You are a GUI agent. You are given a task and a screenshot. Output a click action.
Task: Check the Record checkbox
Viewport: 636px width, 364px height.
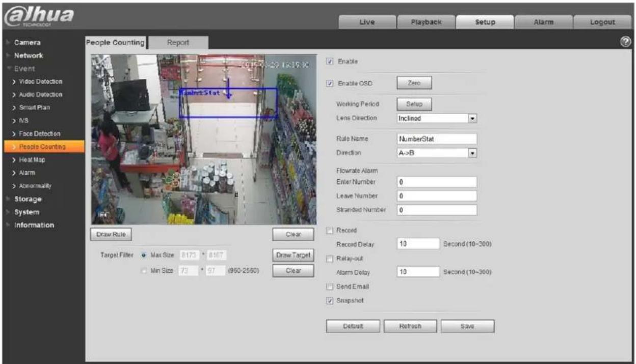(x=330, y=231)
